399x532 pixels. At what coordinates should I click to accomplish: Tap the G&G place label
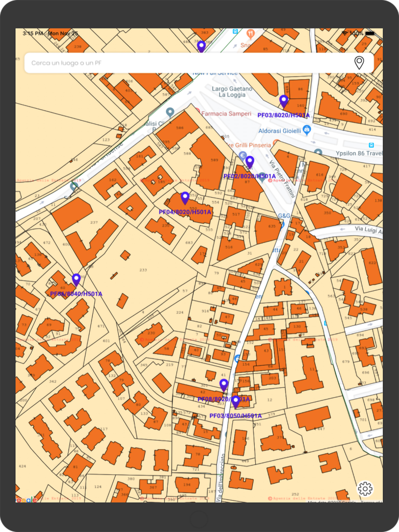click(284, 216)
